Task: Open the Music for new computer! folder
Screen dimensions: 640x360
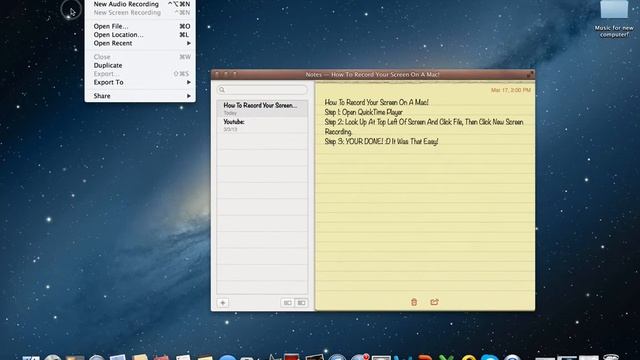Action: (x=614, y=19)
